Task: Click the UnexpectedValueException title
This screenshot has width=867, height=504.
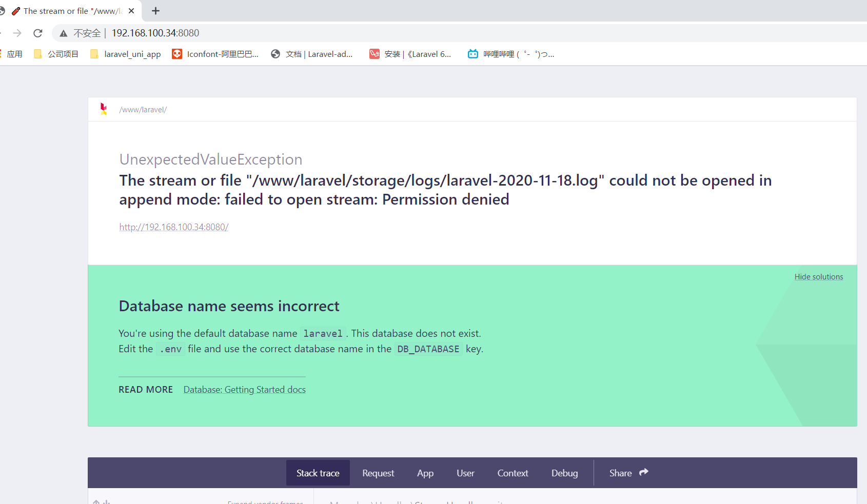Action: [211, 159]
